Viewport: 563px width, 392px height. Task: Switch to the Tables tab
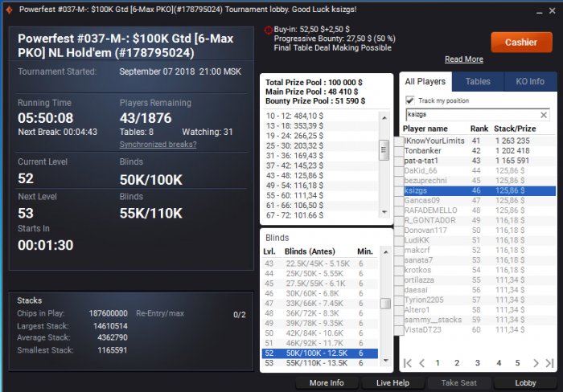coord(478,81)
